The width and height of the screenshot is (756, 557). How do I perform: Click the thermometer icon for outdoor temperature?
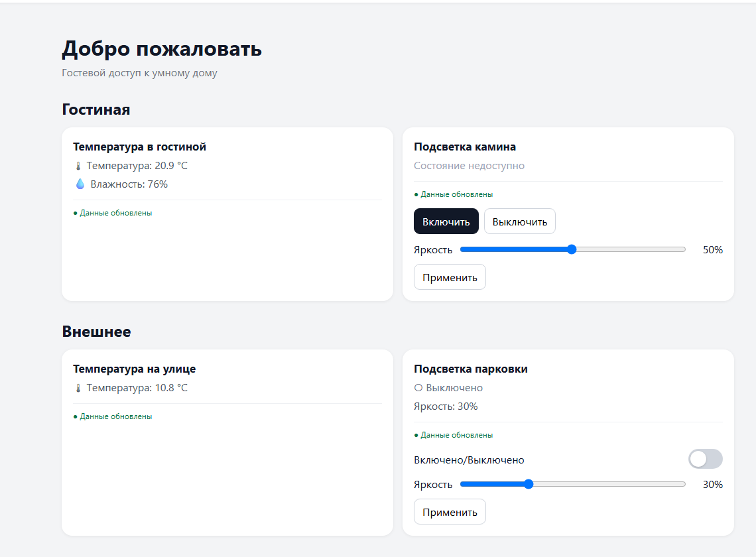point(78,388)
